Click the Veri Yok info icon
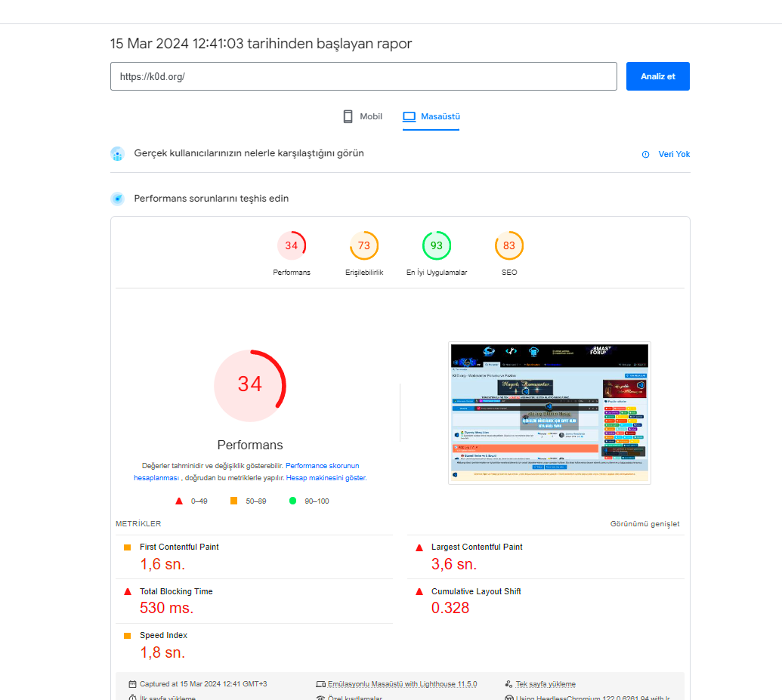Image resolution: width=782 pixels, height=700 pixels. 645,155
